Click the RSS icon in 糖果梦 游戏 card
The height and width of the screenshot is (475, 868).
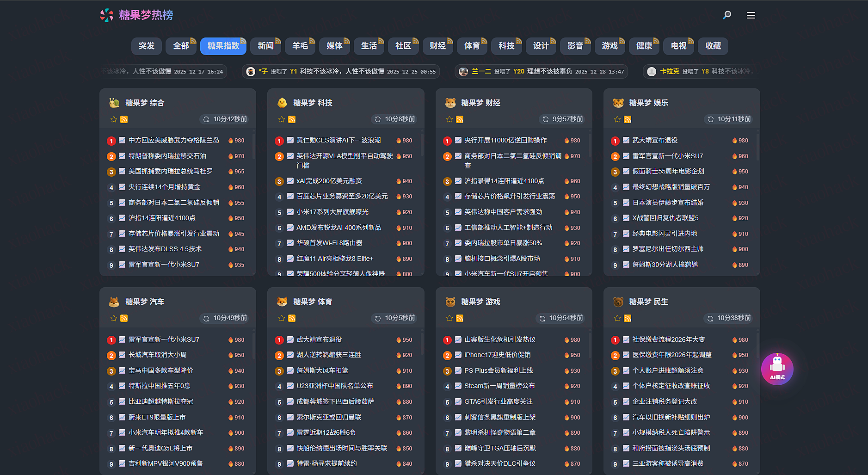pyautogui.click(x=460, y=318)
